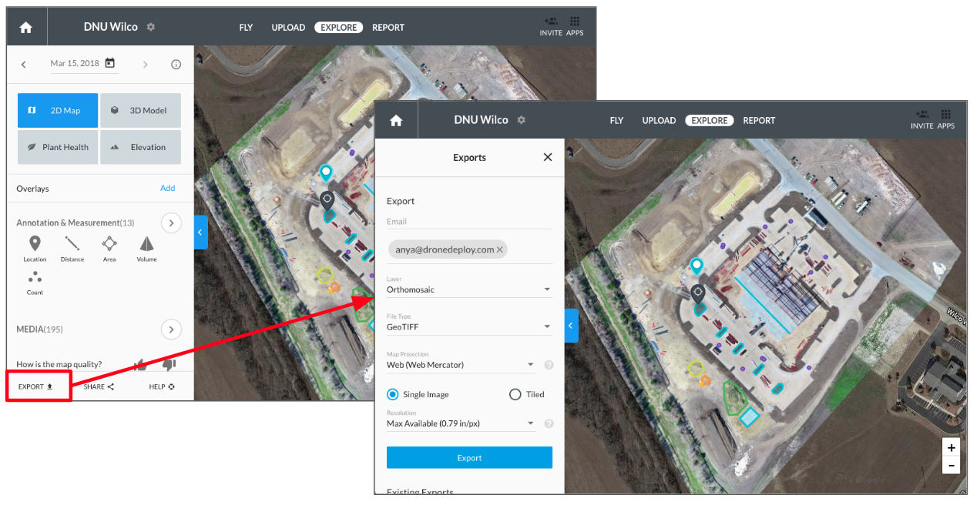Open the UPLOAD tab in the Exports window
Image resolution: width=980 pixels, height=505 pixels.
[x=659, y=121]
